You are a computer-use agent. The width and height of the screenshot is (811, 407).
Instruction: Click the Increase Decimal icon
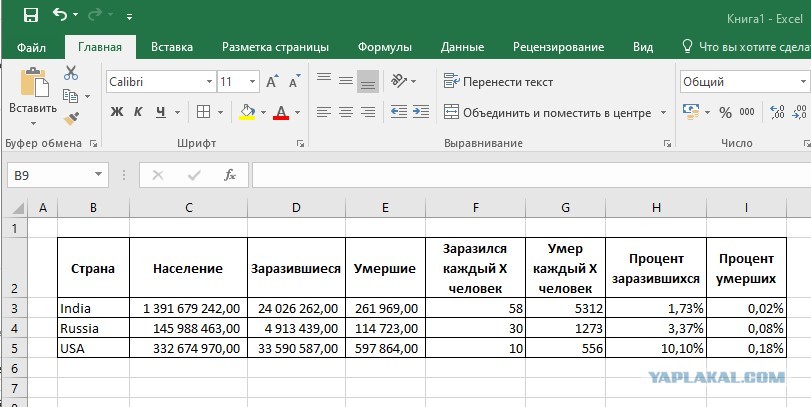coord(777,112)
